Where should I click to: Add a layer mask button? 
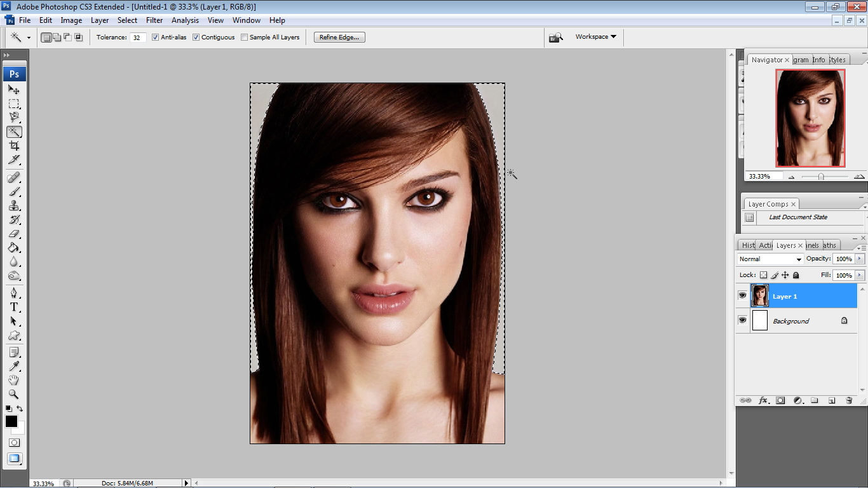780,401
